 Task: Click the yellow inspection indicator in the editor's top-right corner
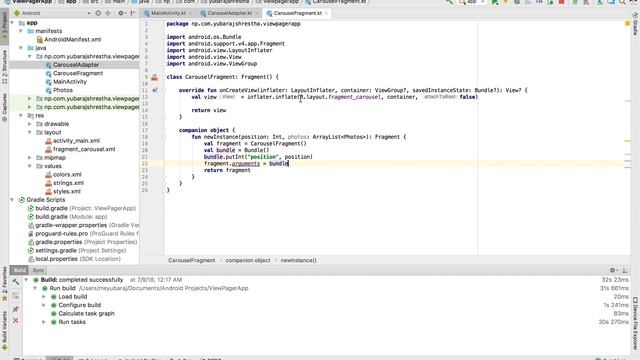point(627,24)
